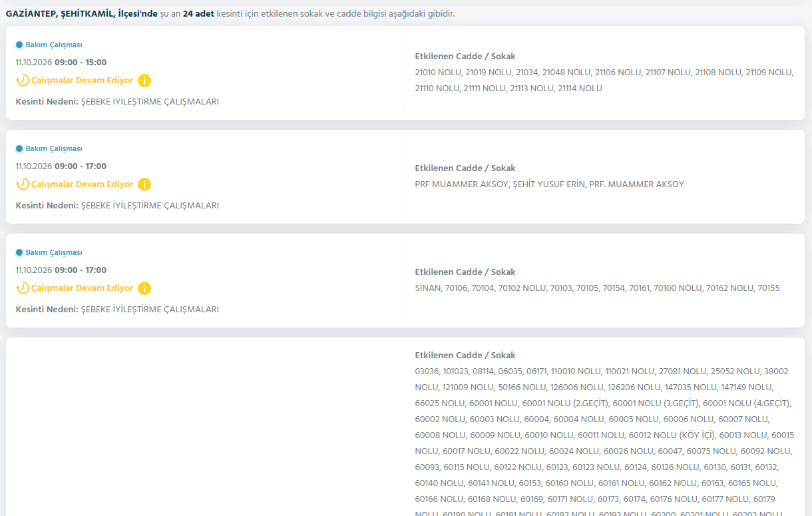
Task: Select Bakım Çalışması label in second card
Action: click(x=54, y=148)
